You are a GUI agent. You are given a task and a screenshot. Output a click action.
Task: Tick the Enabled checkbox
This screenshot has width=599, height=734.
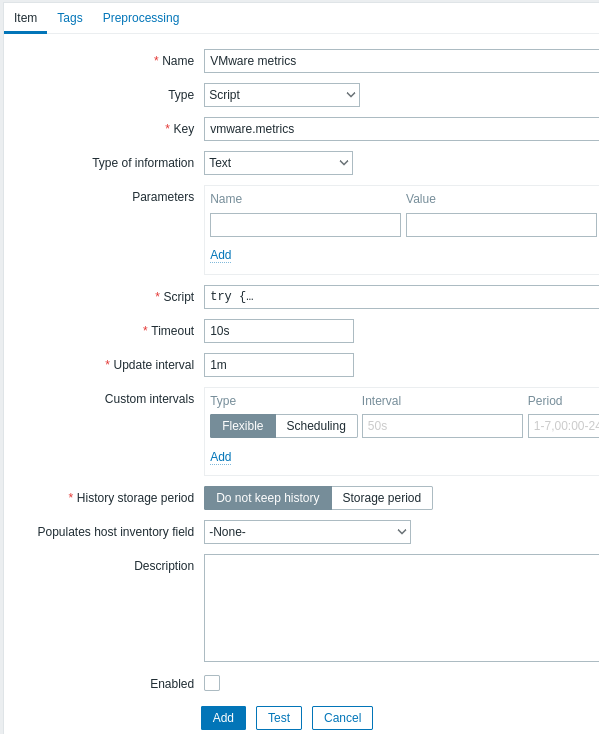[x=212, y=683]
